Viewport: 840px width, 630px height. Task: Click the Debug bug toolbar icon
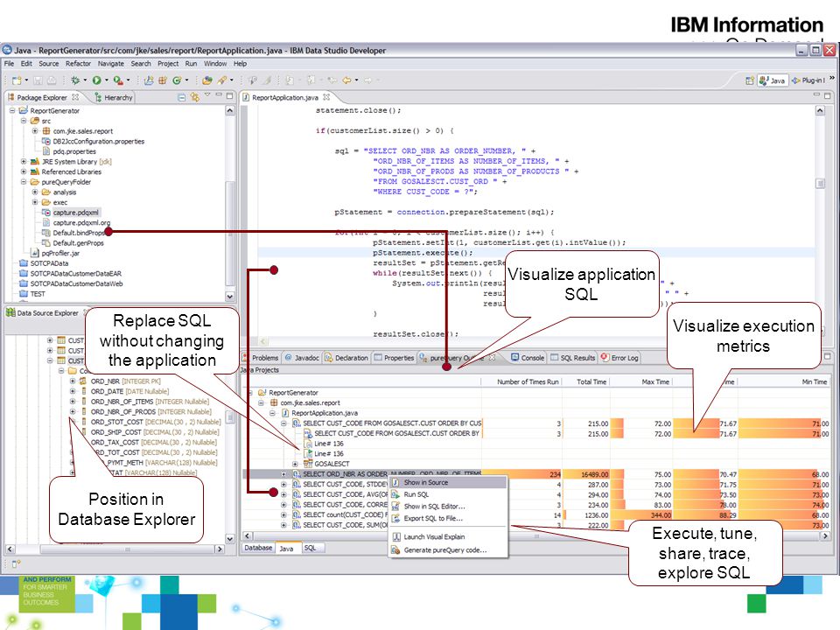(x=75, y=80)
